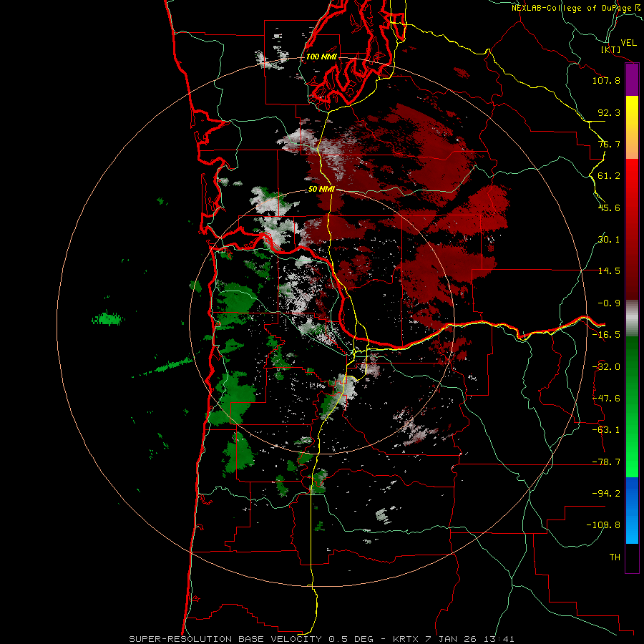
Task: Click the -63.1 value on the velocity scale
Action: pyautogui.click(x=606, y=430)
